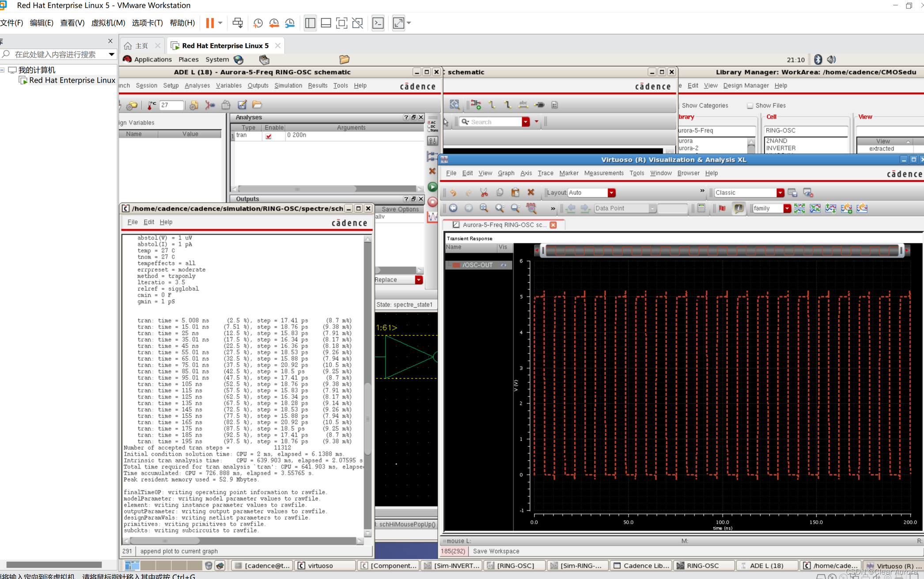Click the temperature input field showing 27

(x=171, y=105)
